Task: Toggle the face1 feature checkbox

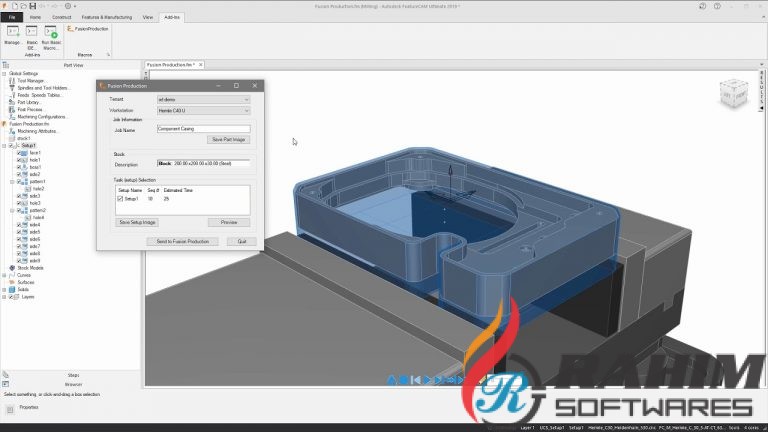Action: [19, 153]
